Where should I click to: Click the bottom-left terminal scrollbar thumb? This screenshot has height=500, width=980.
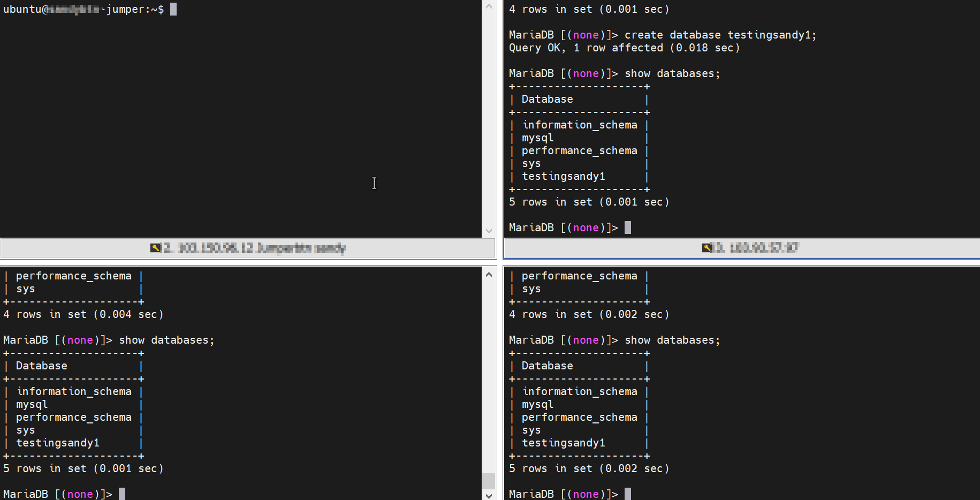pyautogui.click(x=489, y=480)
